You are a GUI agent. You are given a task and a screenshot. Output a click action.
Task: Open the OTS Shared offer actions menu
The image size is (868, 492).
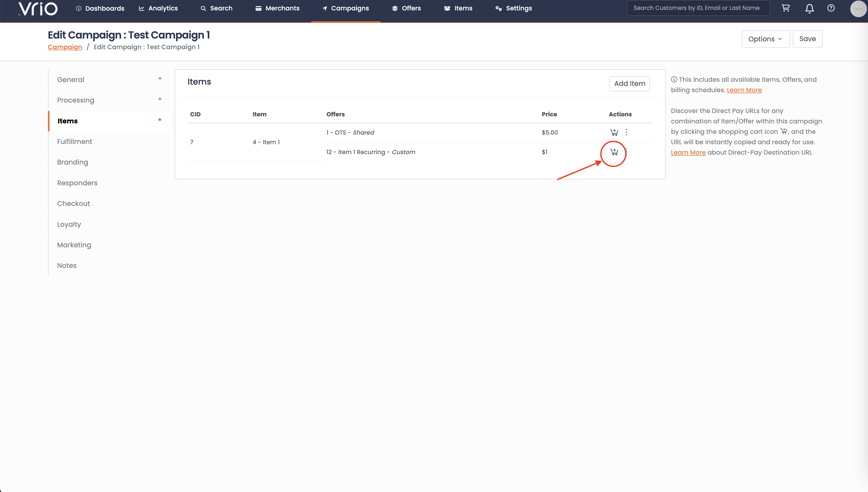pyautogui.click(x=626, y=133)
